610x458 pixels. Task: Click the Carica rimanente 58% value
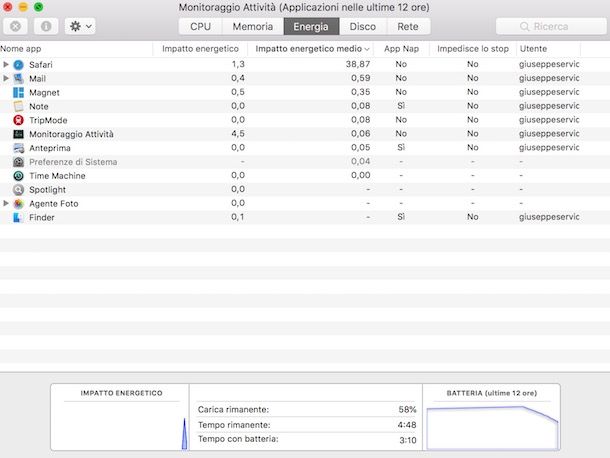(x=407, y=410)
